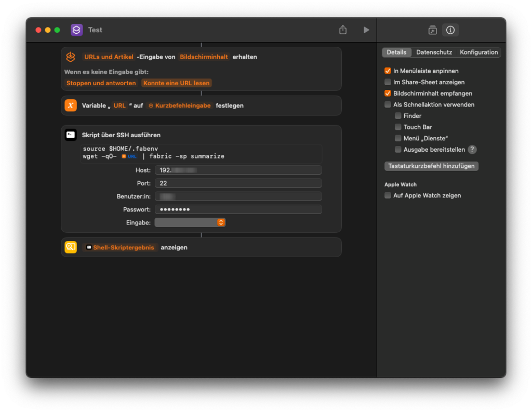This screenshot has width=532, height=412.
Task: Click the Test shortcut title
Action: point(95,30)
